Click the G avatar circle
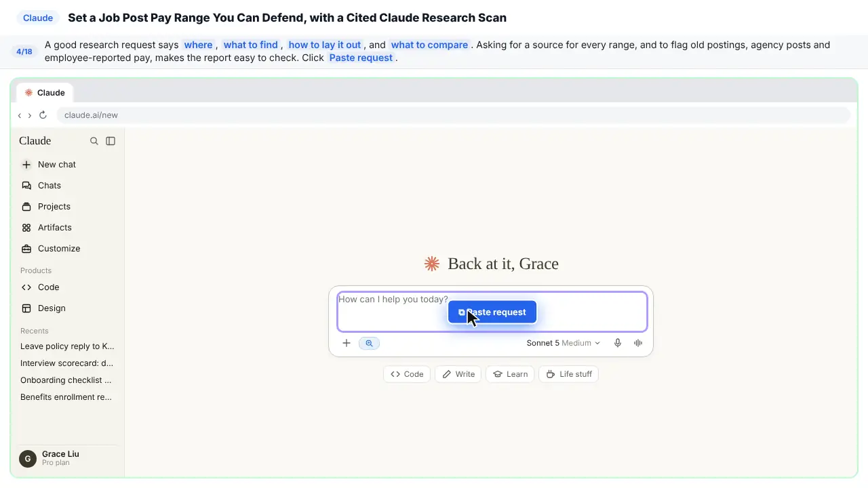 pos(27,459)
